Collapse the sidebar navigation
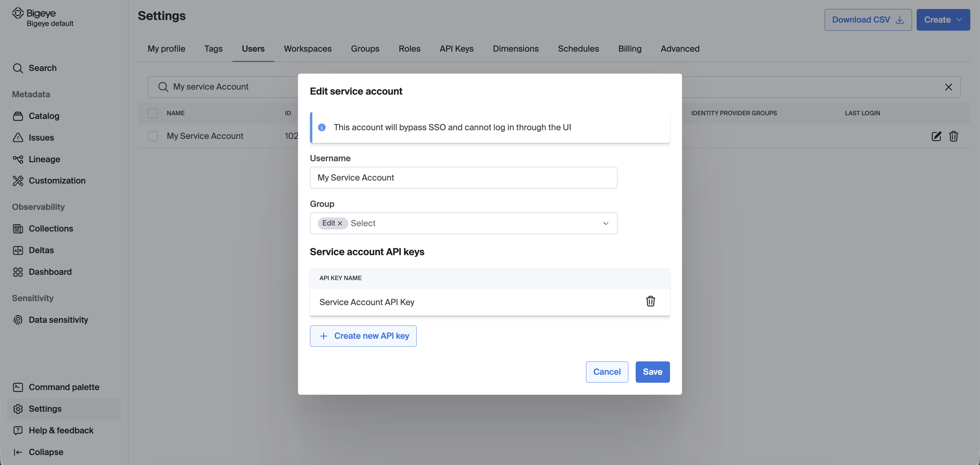 (x=46, y=452)
